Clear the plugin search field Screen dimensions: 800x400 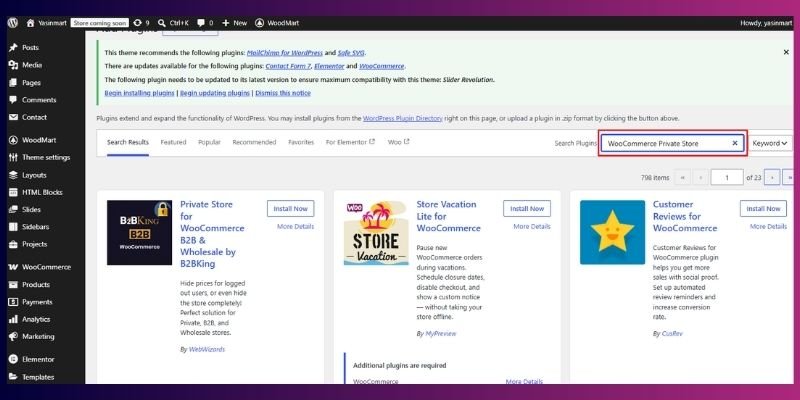[735, 143]
